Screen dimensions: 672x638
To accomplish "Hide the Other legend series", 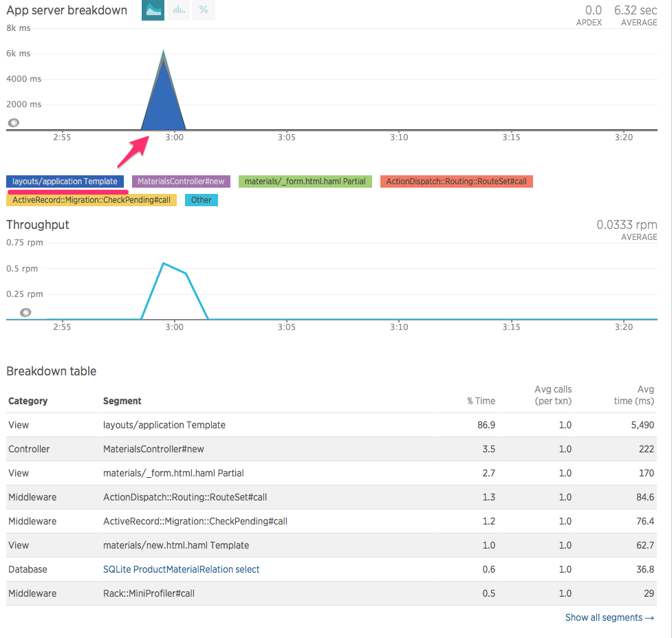I will 201,199.
